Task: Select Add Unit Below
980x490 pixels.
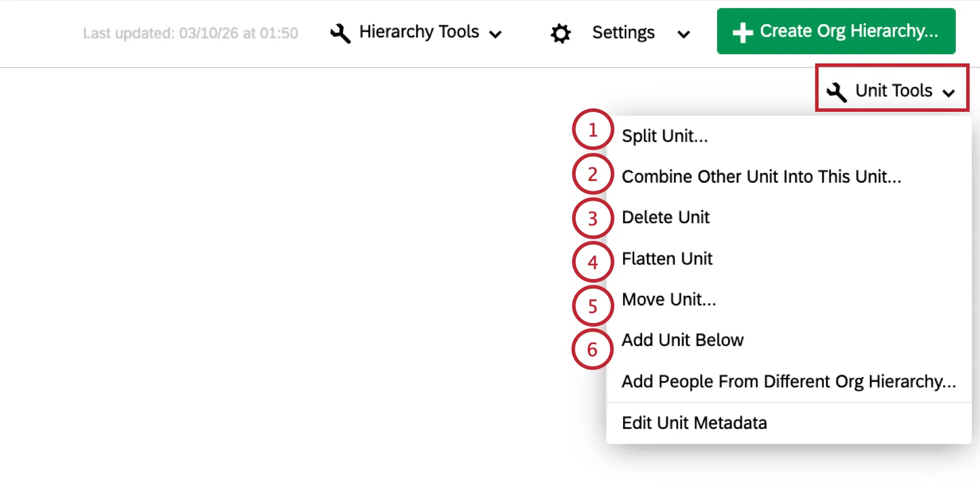Action: (x=789, y=340)
